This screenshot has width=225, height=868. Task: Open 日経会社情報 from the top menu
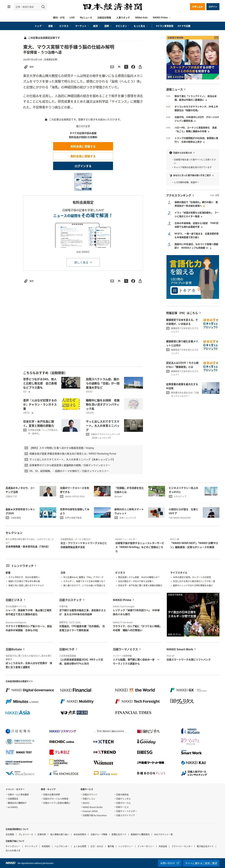point(104,17)
